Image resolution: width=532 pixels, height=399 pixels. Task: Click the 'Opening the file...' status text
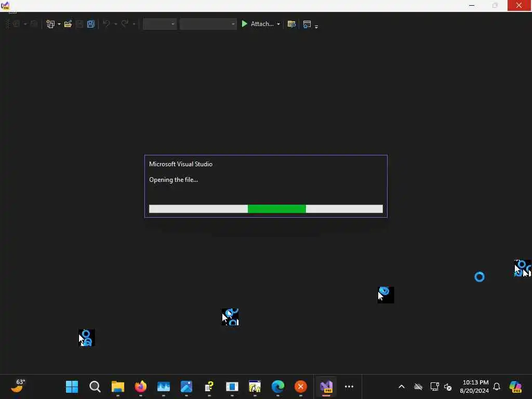174,180
